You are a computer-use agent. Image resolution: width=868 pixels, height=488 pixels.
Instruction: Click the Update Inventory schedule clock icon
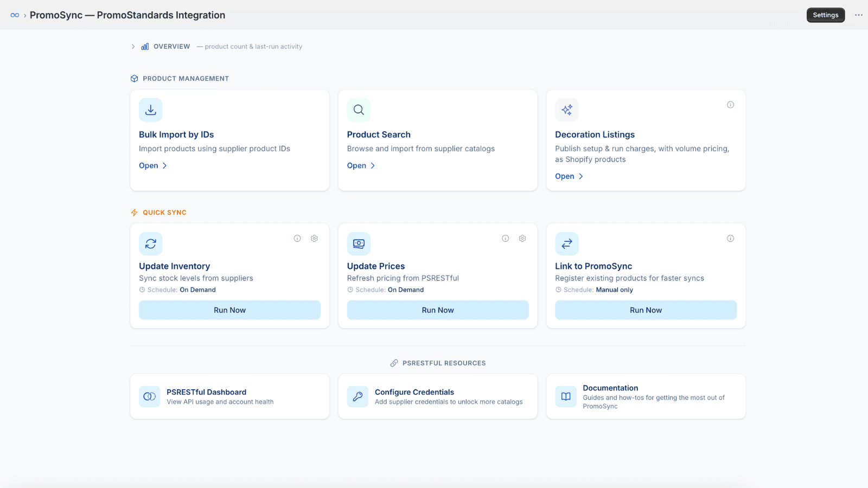pos(142,290)
